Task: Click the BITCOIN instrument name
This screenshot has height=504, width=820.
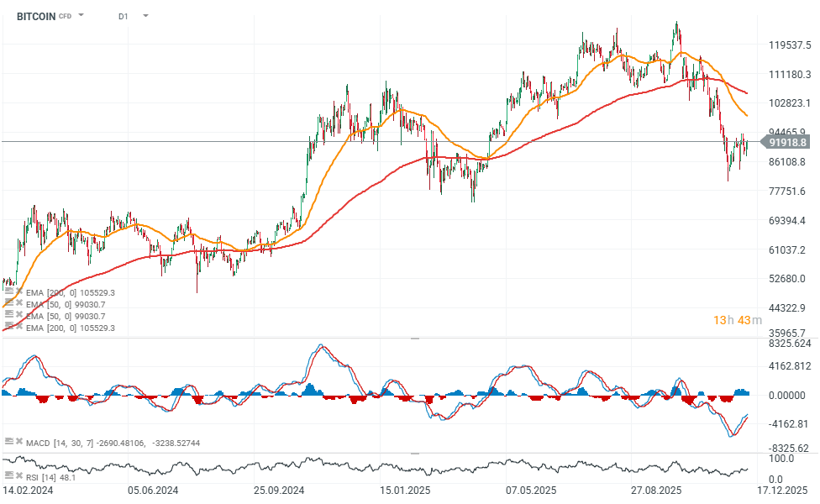Action: click(36, 16)
